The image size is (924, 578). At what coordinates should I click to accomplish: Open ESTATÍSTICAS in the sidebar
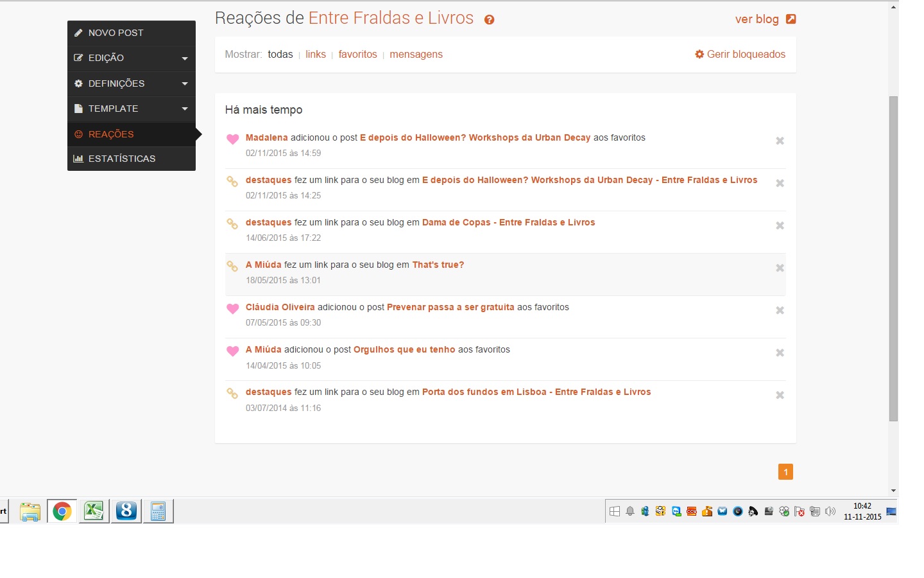[122, 159]
